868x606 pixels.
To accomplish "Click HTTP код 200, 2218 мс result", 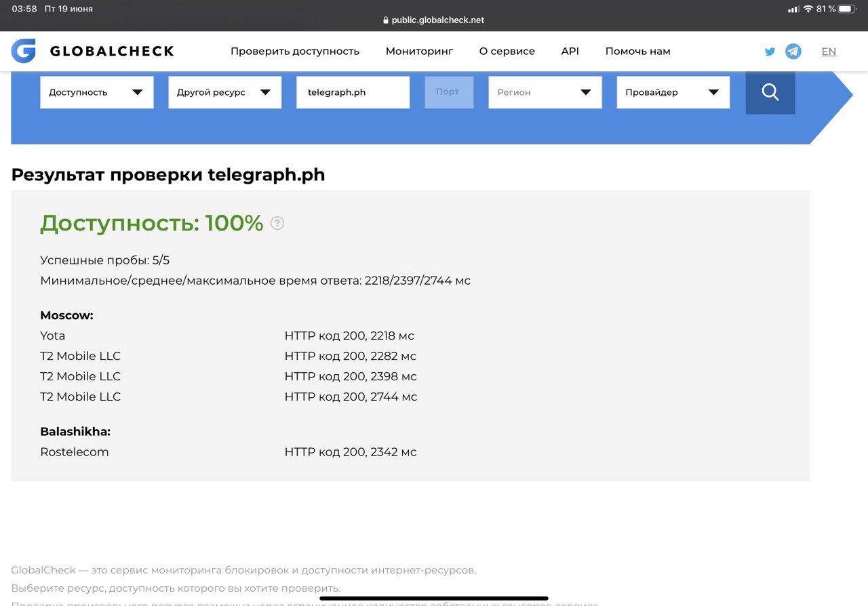I will pos(349,336).
